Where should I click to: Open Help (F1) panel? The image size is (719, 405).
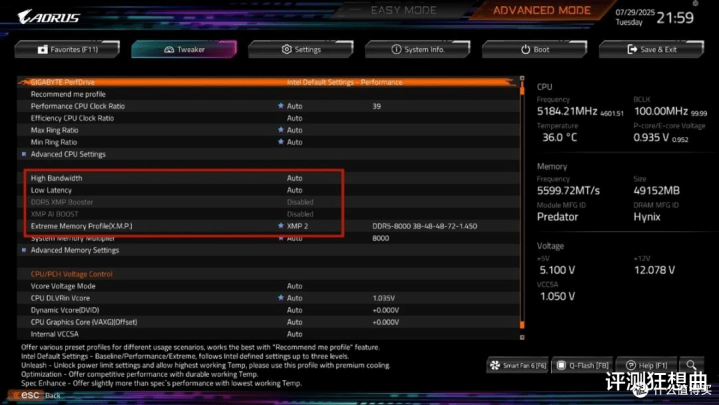tap(647, 365)
